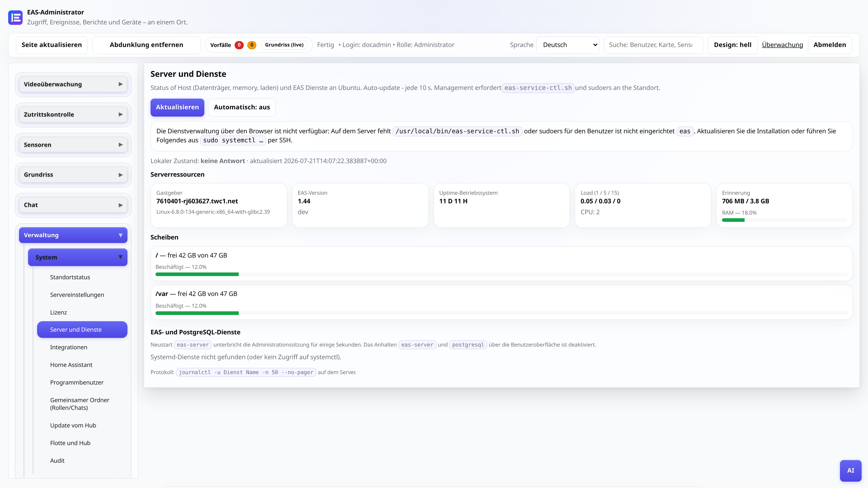868x488 pixels.
Task: Expand the Chat menu group
Action: point(73,205)
